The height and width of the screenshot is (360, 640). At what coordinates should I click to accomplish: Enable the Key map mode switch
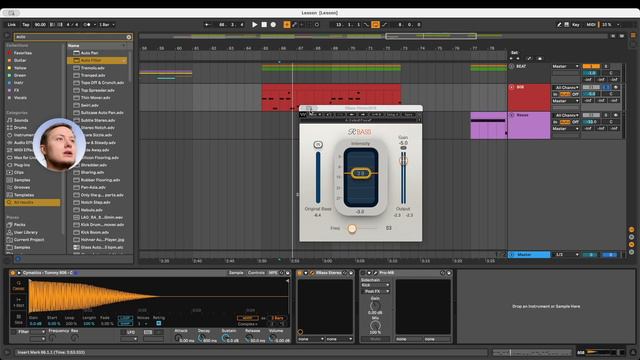(x=576, y=24)
